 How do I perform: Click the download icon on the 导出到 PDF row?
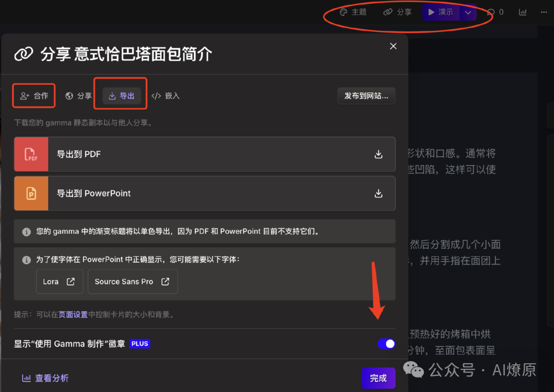[378, 155]
